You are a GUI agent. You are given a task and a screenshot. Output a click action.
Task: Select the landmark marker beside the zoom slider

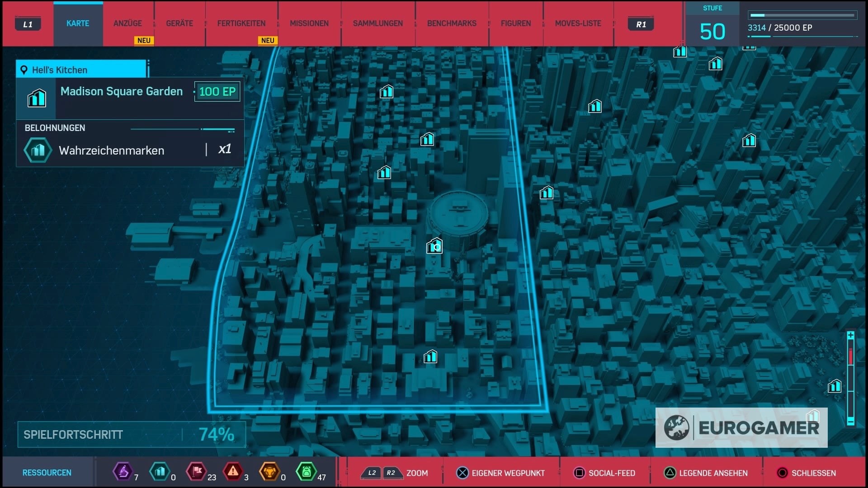click(835, 386)
